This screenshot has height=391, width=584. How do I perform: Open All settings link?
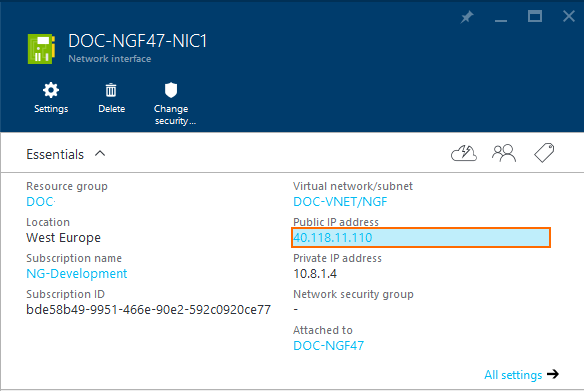(x=513, y=375)
